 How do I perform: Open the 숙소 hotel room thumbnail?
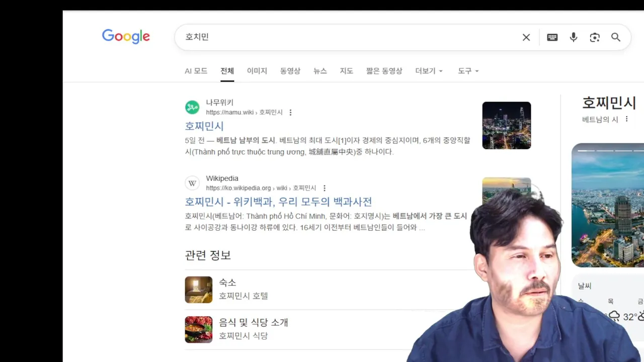(199, 290)
